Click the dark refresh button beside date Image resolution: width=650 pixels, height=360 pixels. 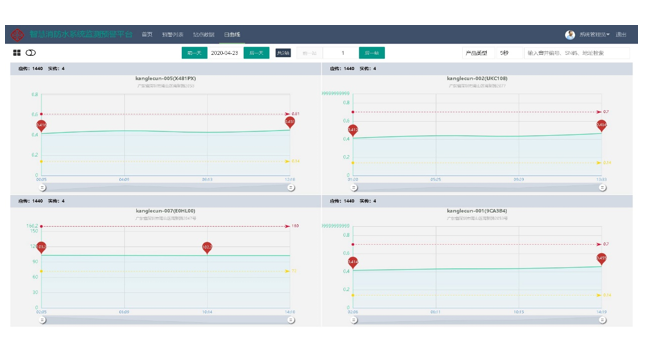[x=283, y=53]
